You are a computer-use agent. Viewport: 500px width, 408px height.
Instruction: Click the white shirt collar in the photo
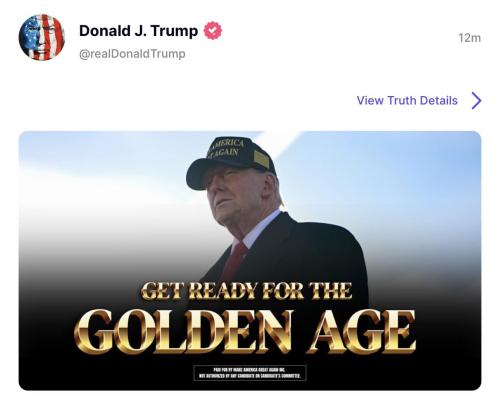coord(260,228)
